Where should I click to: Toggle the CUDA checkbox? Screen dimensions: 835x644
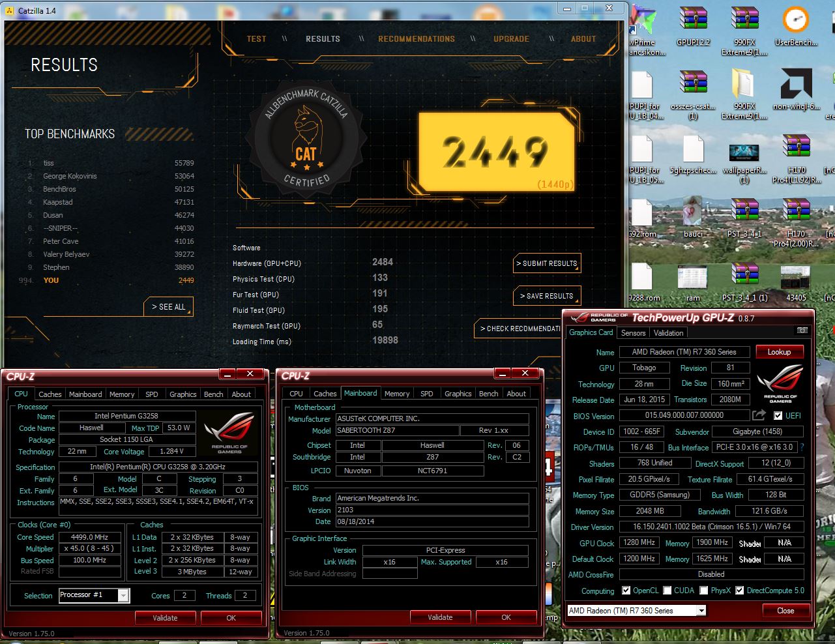pos(667,590)
